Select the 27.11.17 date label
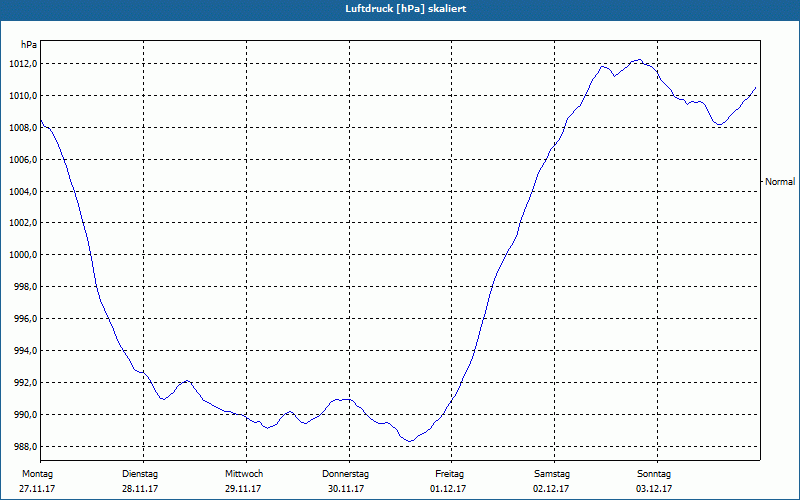 [37, 489]
